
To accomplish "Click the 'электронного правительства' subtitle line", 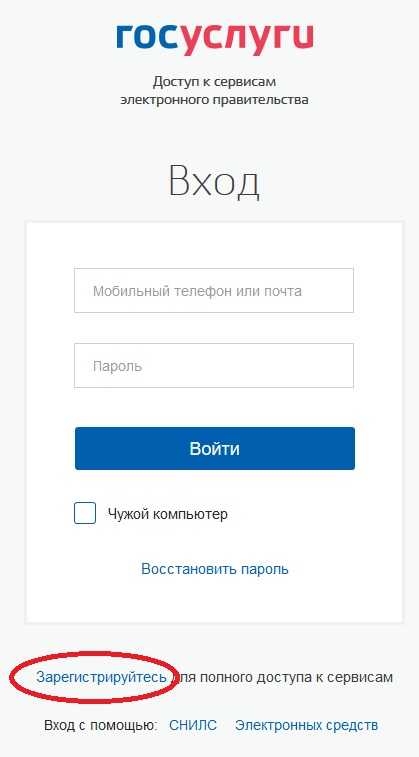I will [214, 100].
